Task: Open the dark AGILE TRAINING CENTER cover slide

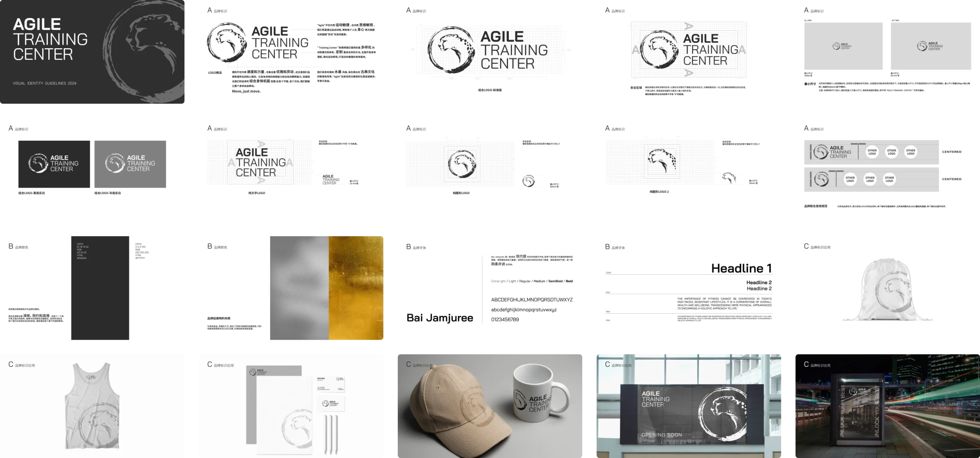Action: [93, 52]
